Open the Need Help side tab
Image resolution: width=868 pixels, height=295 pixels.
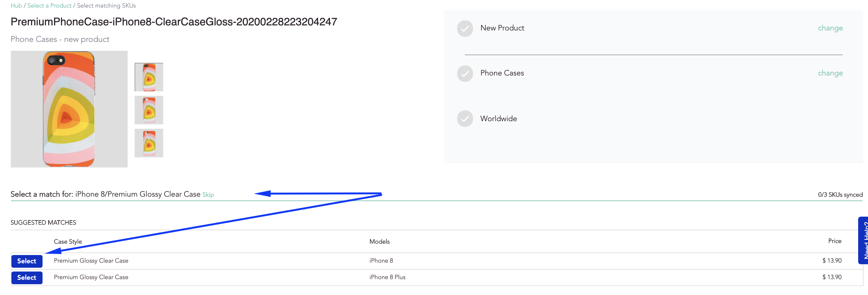tap(863, 240)
